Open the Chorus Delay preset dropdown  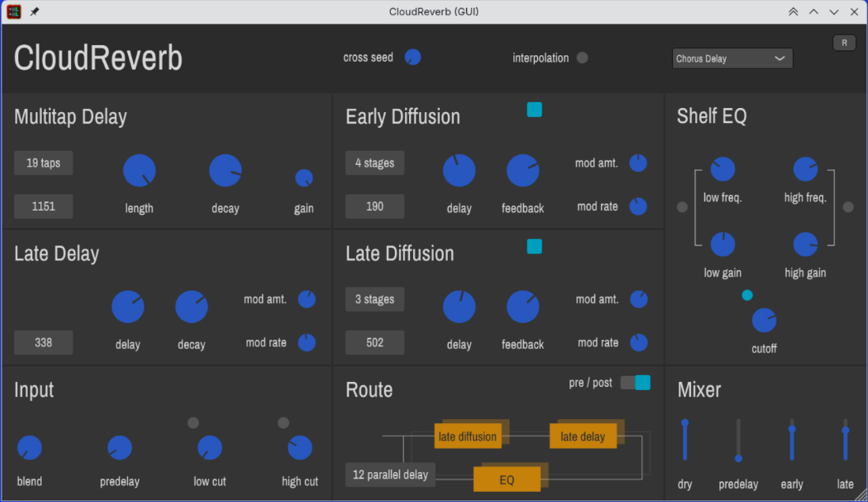(x=732, y=58)
